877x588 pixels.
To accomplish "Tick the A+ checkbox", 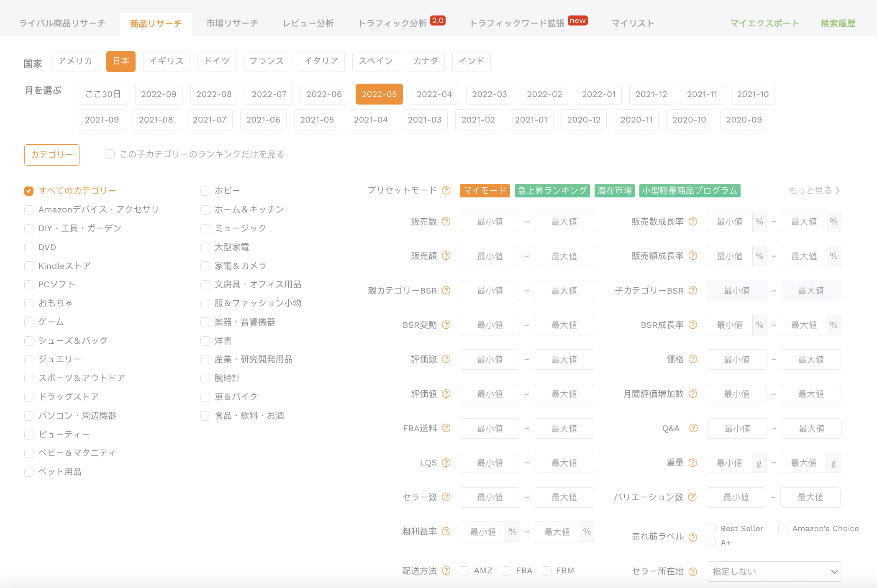I will click(711, 543).
